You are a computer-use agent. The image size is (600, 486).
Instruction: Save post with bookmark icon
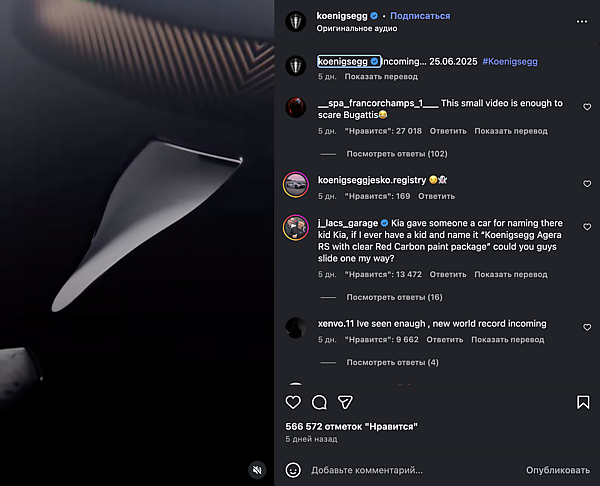pos(583,402)
